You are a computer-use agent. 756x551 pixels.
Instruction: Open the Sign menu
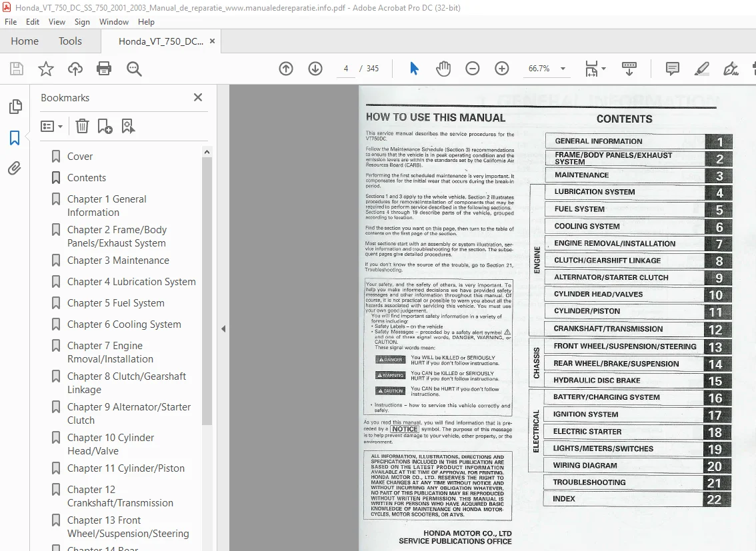point(82,22)
